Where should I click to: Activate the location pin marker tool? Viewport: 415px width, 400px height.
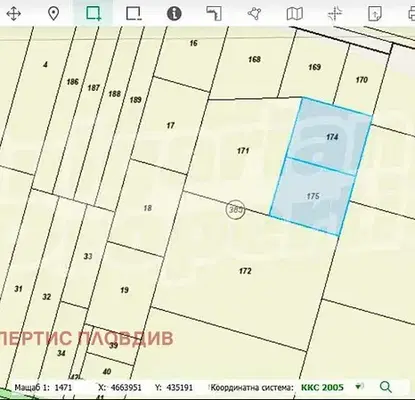(53, 14)
